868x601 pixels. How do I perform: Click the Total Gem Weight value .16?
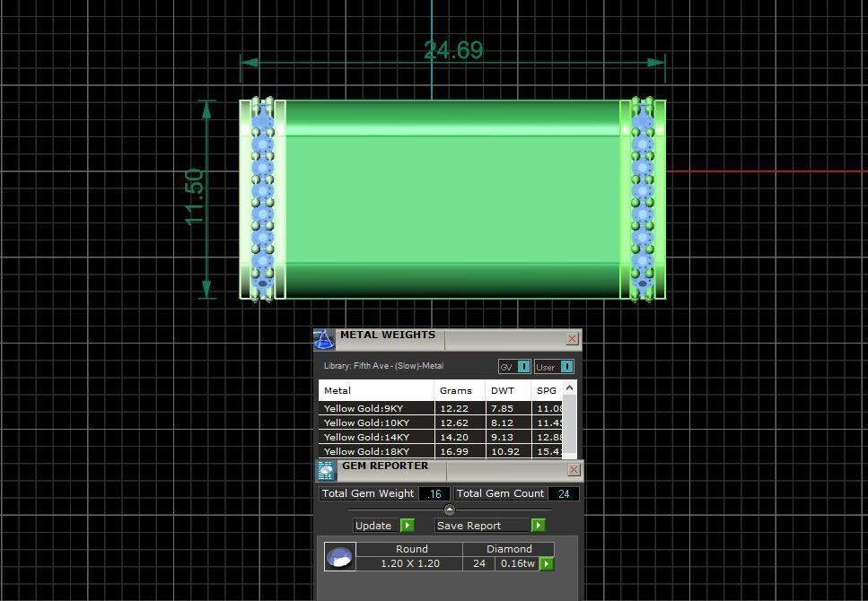(x=434, y=493)
